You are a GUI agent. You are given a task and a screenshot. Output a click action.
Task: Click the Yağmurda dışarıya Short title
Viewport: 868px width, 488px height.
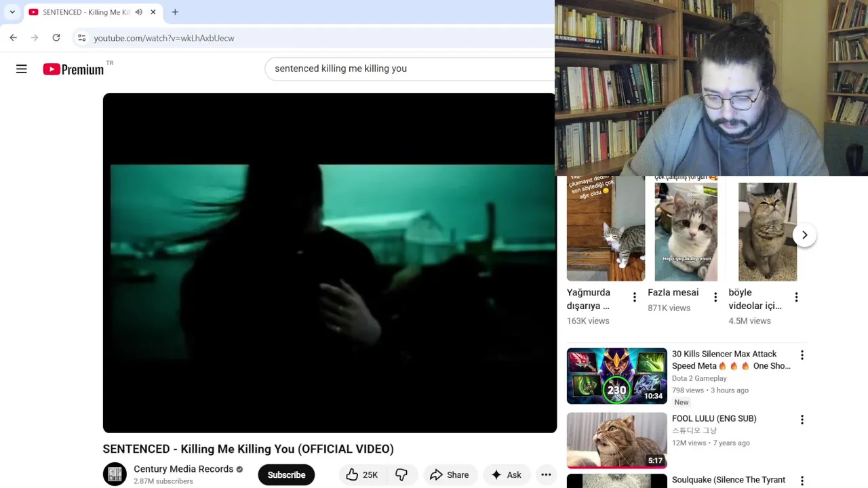coord(589,299)
